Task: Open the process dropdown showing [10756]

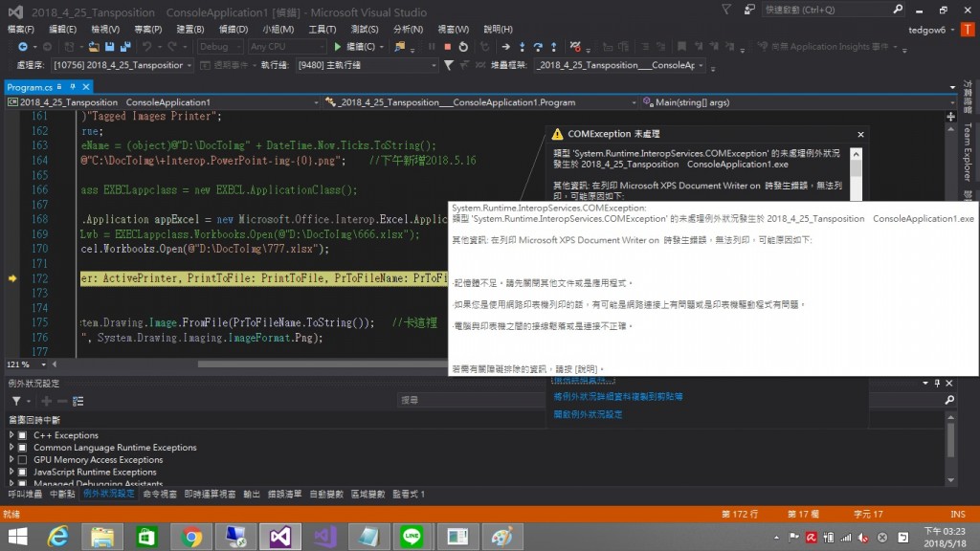Action: pos(122,65)
